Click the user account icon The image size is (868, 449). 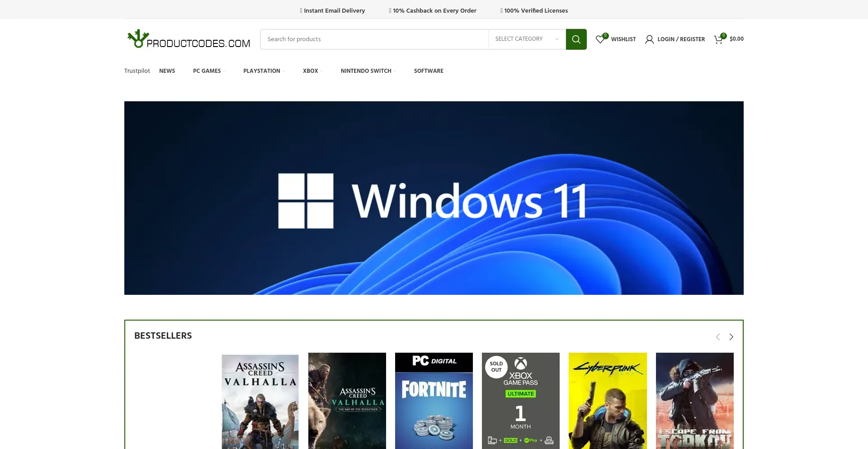pyautogui.click(x=649, y=39)
